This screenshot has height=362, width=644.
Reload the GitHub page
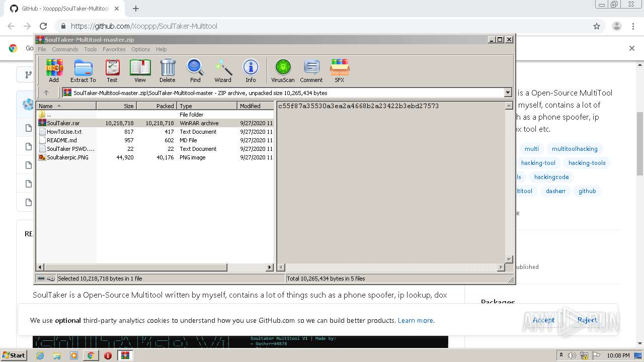point(43,26)
